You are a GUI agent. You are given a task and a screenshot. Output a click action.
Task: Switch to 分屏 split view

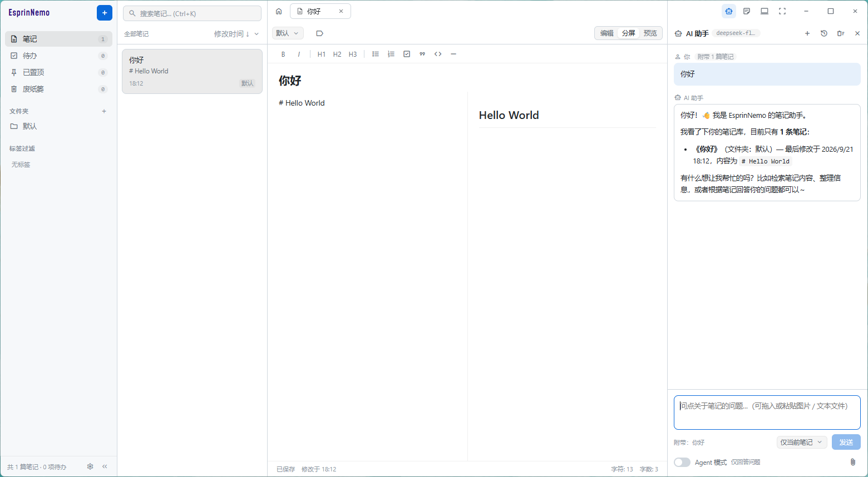pos(629,33)
